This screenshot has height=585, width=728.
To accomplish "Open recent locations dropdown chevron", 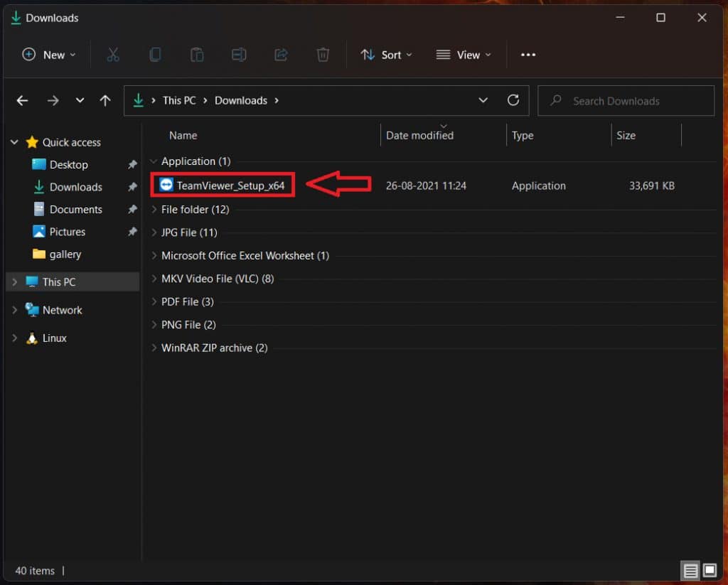I will 80,100.
